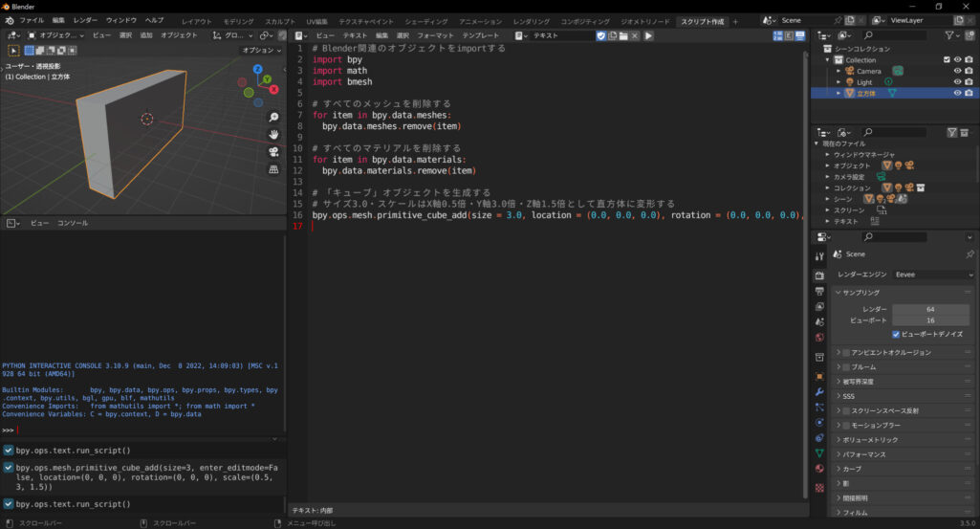Viewport: 980px width, 529px height.
Task: Hide Light in viewport via its eye icon
Action: click(957, 82)
